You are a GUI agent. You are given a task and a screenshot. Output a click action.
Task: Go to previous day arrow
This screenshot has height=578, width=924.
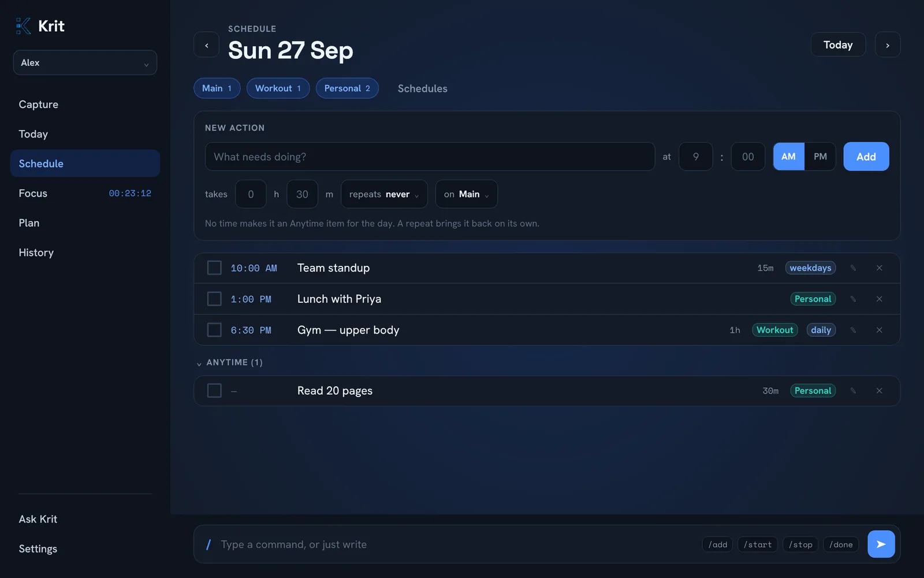tap(206, 45)
